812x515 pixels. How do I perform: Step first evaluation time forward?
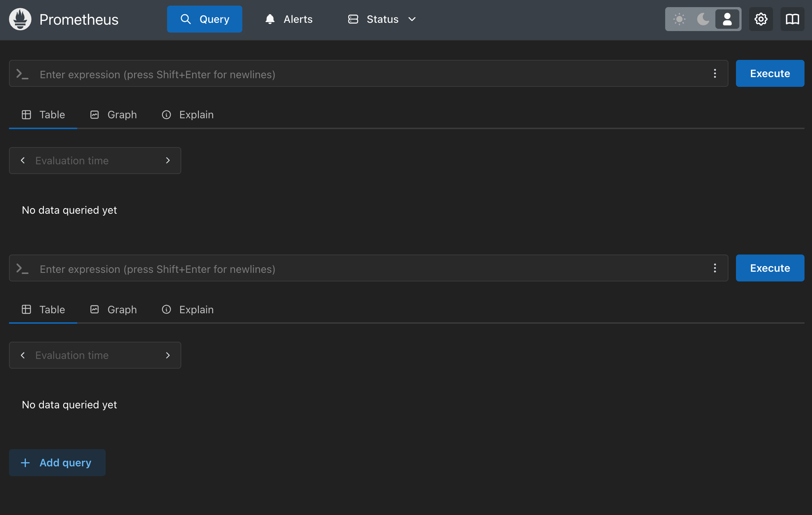[168, 161]
